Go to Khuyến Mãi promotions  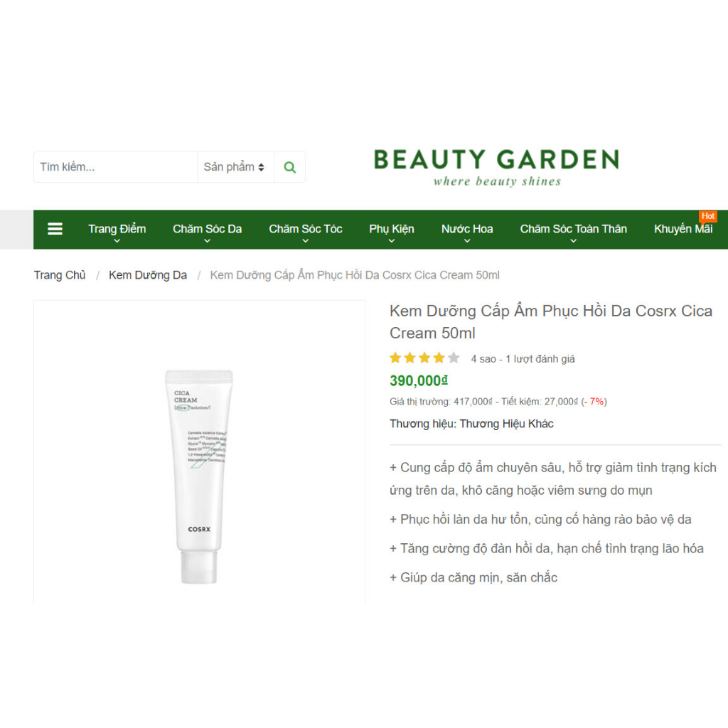[x=683, y=229]
